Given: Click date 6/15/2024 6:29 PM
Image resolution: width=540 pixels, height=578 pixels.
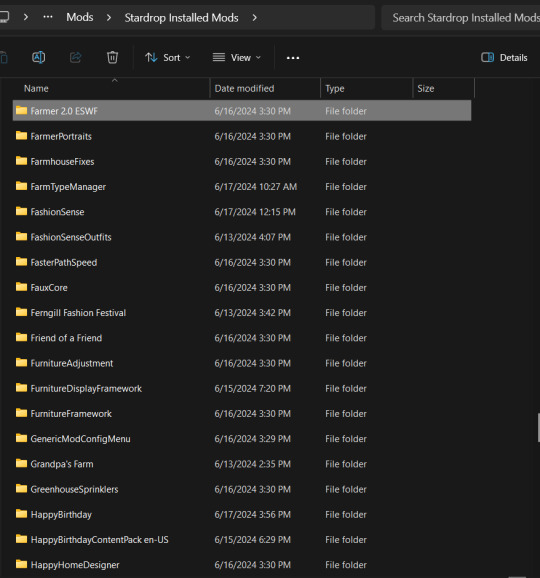Looking at the screenshot, I should click(x=252, y=539).
